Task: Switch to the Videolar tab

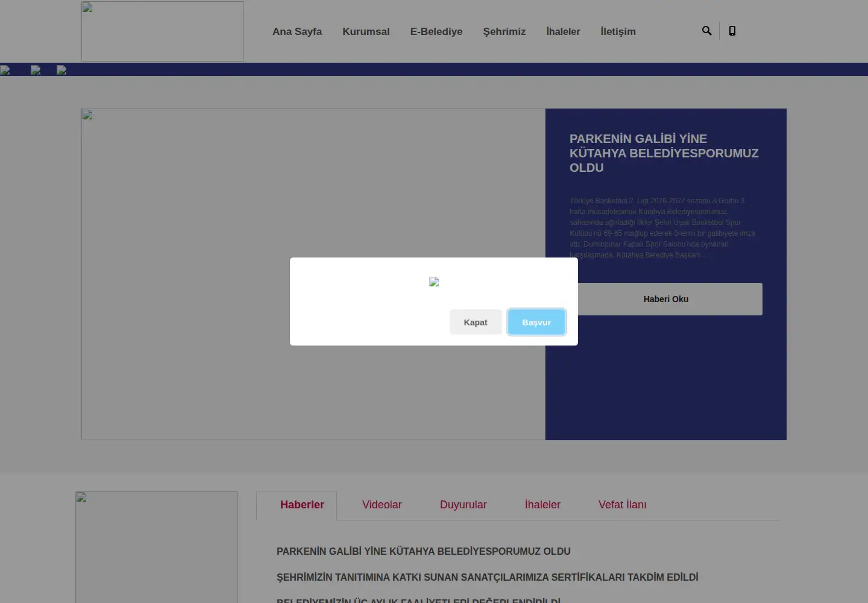Action: (x=382, y=505)
